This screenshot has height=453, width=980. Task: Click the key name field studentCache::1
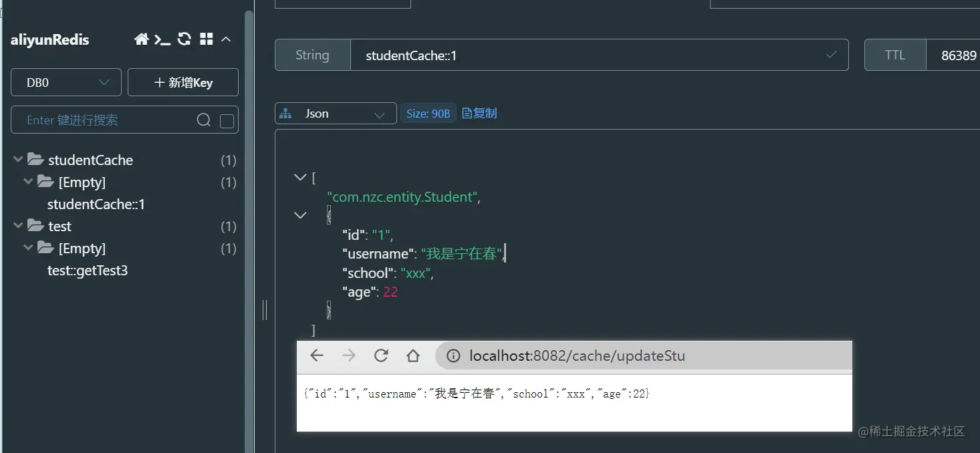(600, 55)
